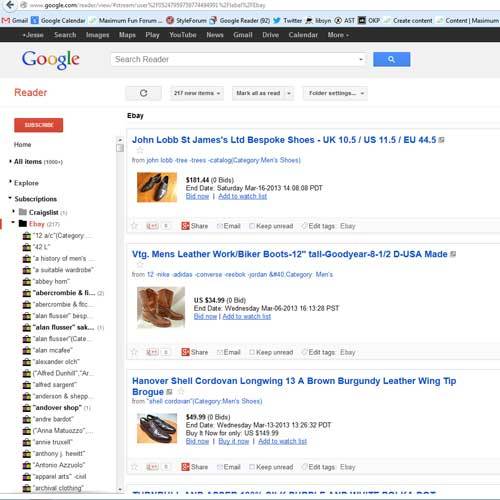Click Mark all as read
This screenshot has width=500, height=500.
coord(258,93)
